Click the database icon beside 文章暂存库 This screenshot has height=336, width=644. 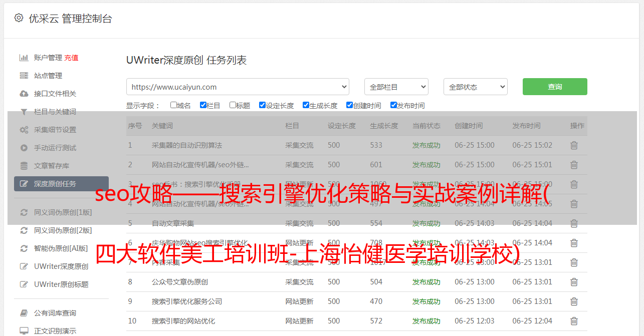click(x=24, y=166)
